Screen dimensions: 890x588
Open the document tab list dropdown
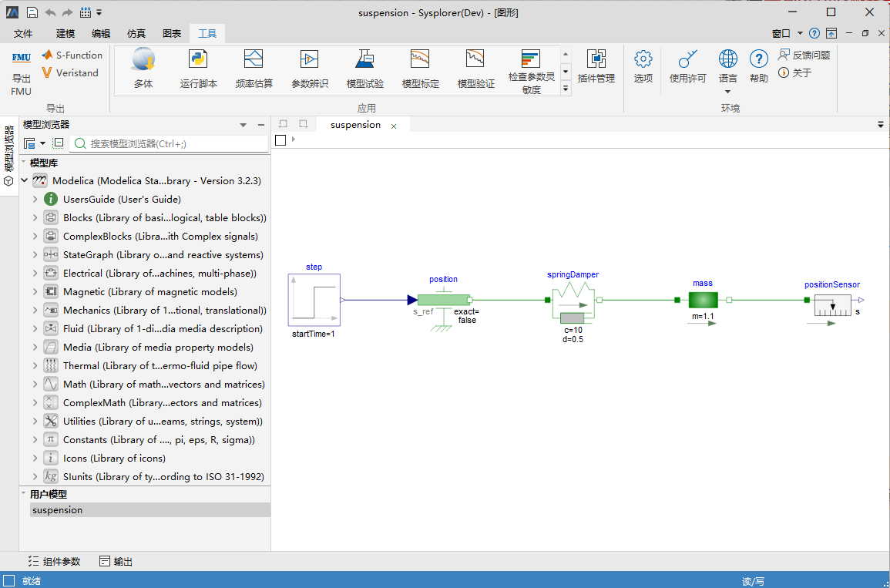880,124
